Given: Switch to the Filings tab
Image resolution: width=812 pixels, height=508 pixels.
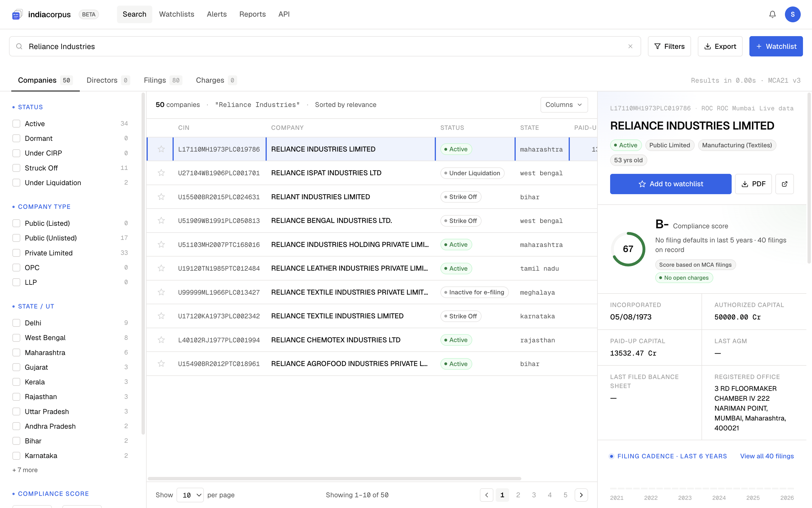Looking at the screenshot, I should [x=163, y=80].
